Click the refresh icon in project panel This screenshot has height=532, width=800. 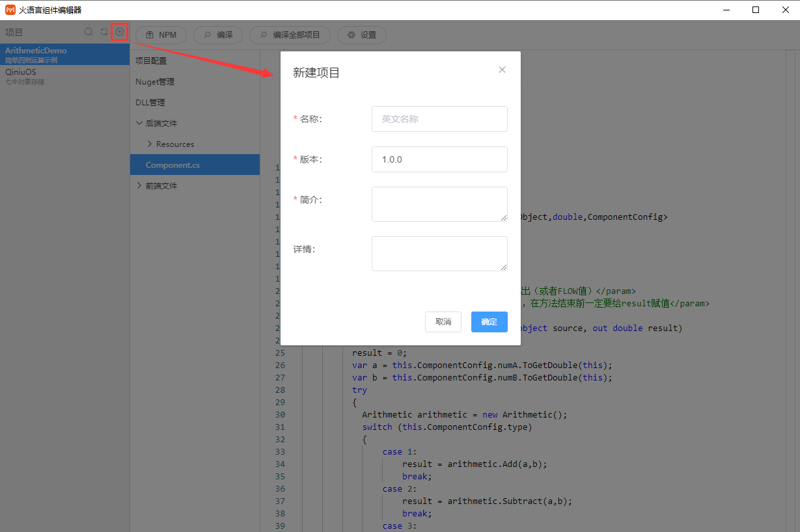pos(104,32)
